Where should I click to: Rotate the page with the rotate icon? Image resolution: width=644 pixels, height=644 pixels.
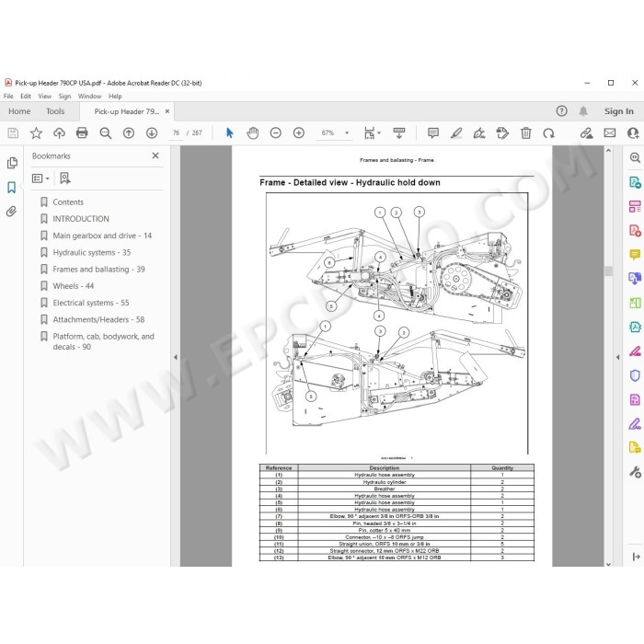548,133
